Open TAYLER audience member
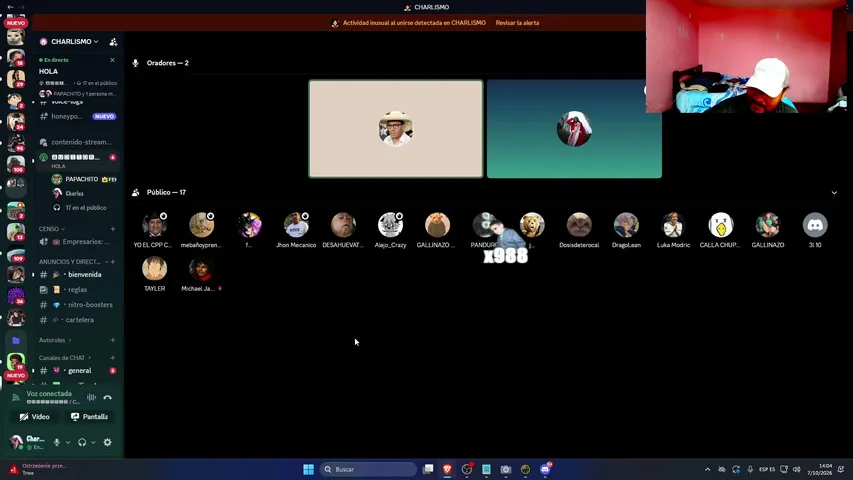 154,274
